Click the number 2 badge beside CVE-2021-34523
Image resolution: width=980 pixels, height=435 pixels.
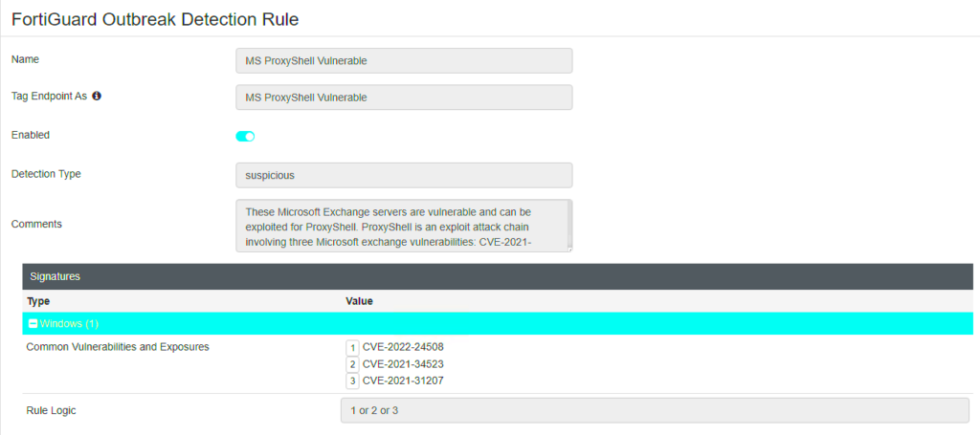(352, 364)
